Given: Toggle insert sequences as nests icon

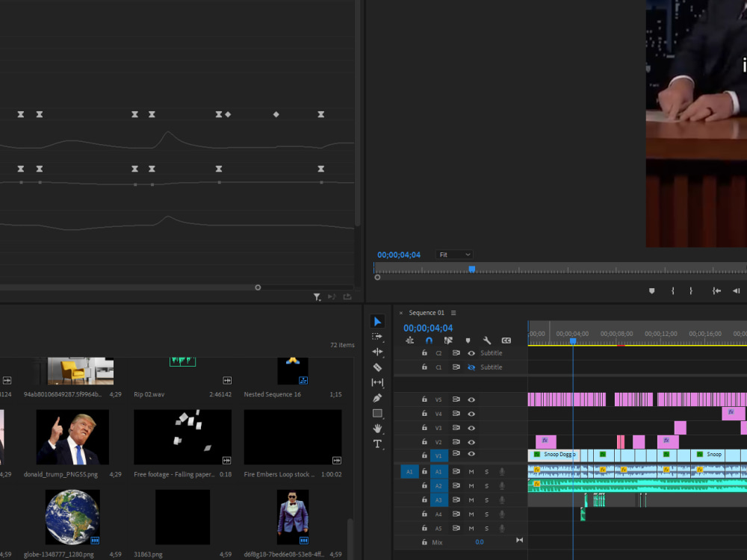Looking at the screenshot, I should 409,340.
